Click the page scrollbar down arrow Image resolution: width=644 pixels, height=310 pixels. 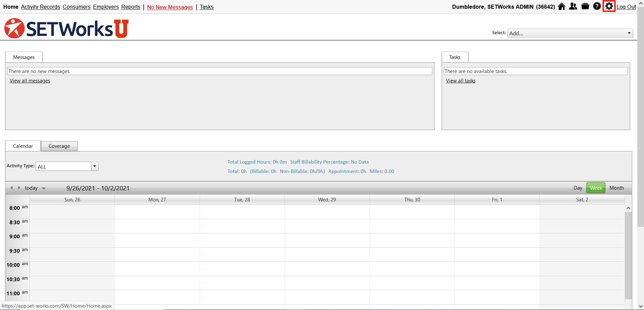tap(641, 306)
